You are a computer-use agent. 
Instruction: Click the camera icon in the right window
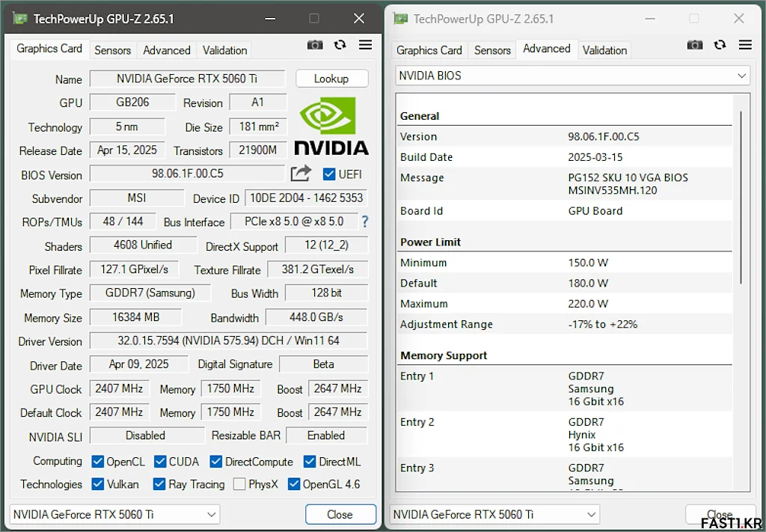[x=695, y=45]
